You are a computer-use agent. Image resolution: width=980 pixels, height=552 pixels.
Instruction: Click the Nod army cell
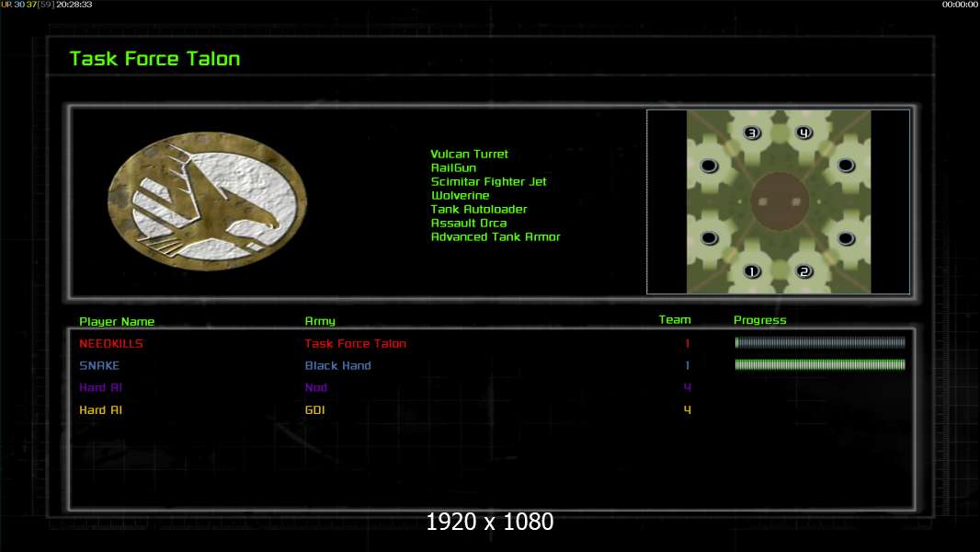pyautogui.click(x=316, y=387)
